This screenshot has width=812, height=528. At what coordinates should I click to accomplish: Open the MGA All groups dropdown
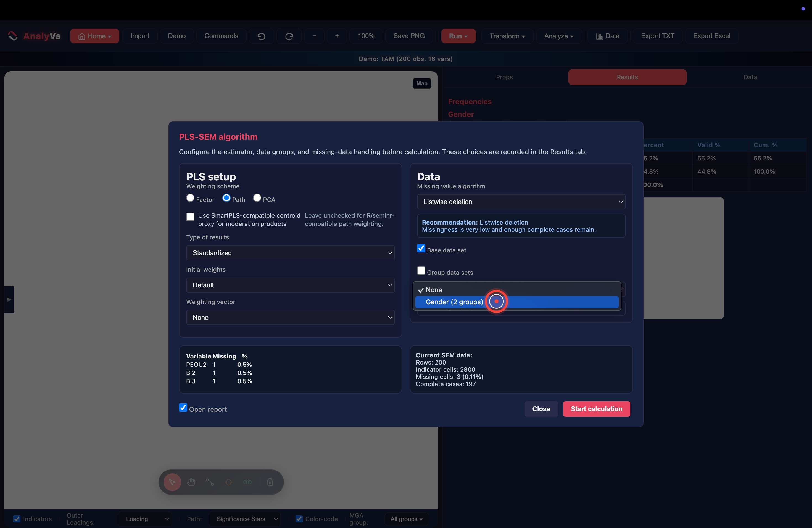(406, 519)
